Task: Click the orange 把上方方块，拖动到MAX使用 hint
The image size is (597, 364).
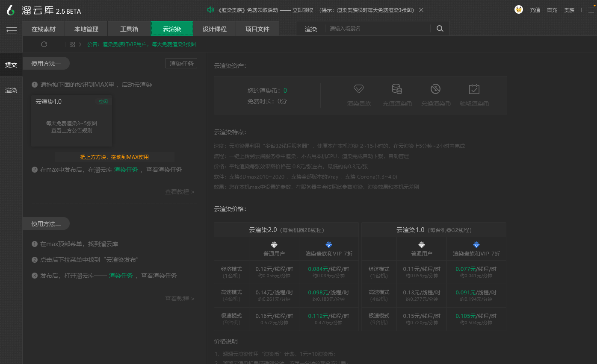Action: pos(115,157)
